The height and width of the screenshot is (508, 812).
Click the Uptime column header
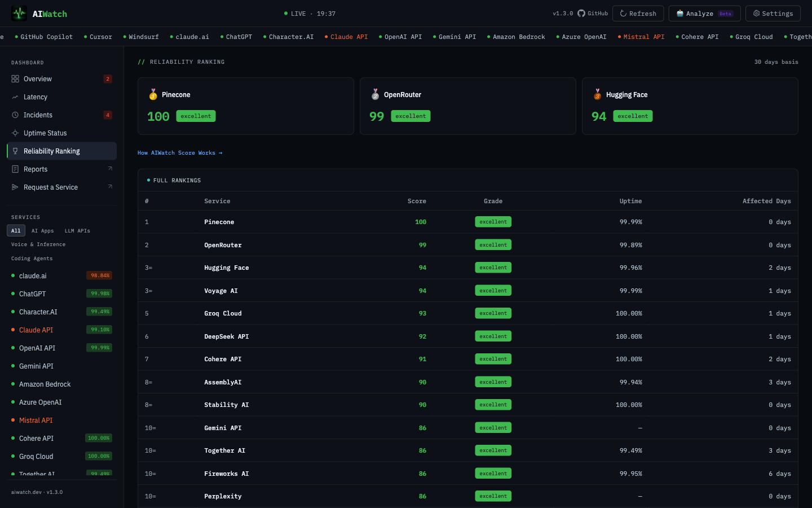630,201
